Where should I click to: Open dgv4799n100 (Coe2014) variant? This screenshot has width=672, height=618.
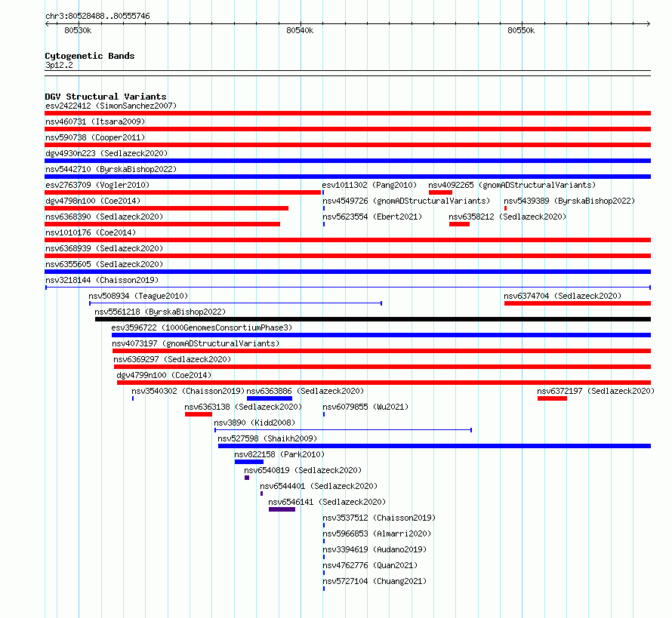point(164,375)
